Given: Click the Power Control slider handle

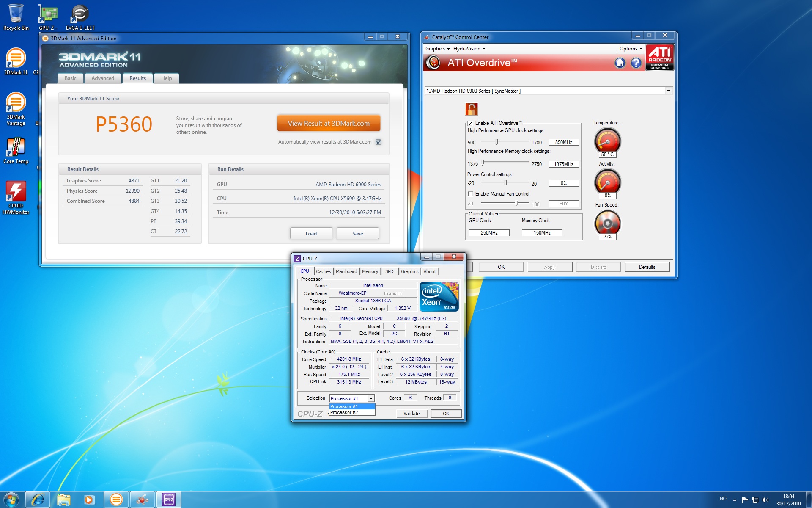Looking at the screenshot, I should coord(506,183).
